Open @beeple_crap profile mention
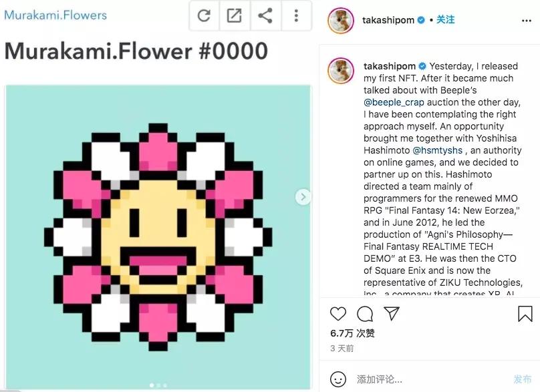Image resolution: width=540 pixels, height=392 pixels. (x=398, y=102)
